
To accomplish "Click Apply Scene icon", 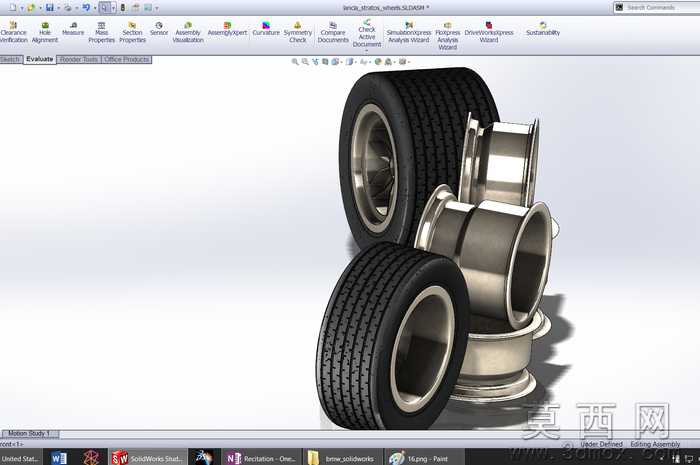I will click(x=388, y=62).
